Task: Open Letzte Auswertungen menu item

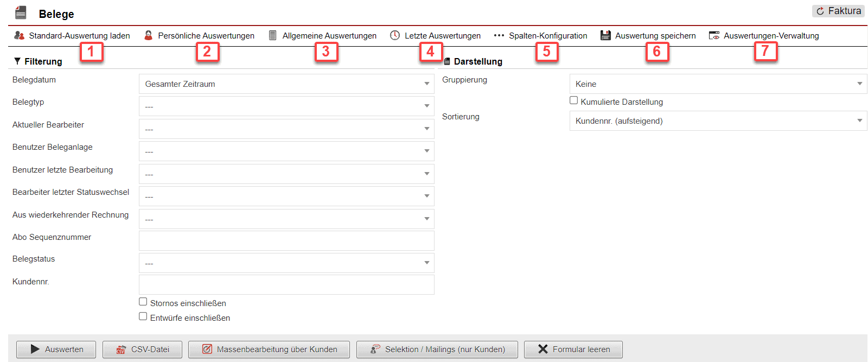Action: point(442,36)
